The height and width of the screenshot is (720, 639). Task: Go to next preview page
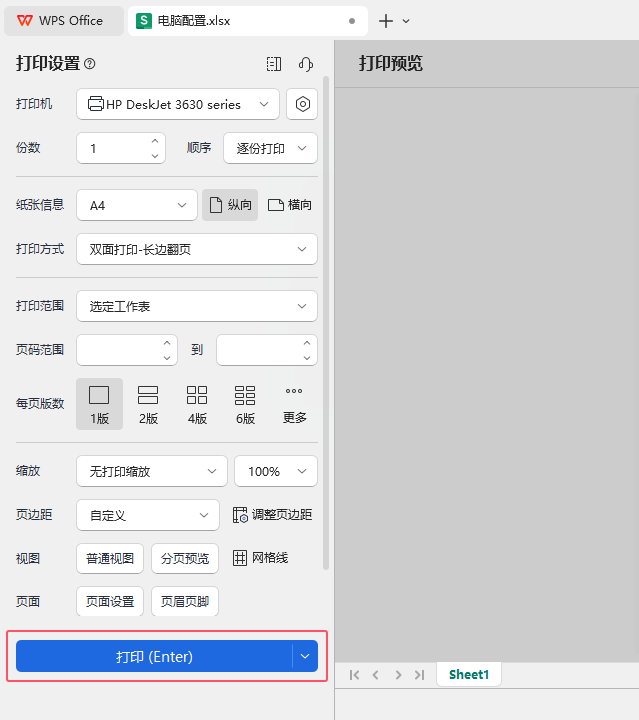pos(398,675)
